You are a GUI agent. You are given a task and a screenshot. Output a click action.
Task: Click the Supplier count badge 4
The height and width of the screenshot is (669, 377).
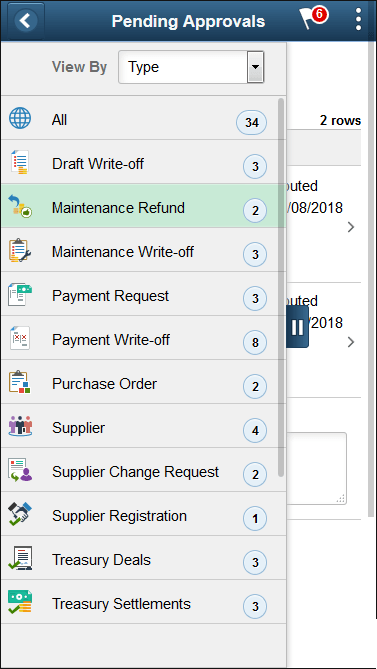255,430
